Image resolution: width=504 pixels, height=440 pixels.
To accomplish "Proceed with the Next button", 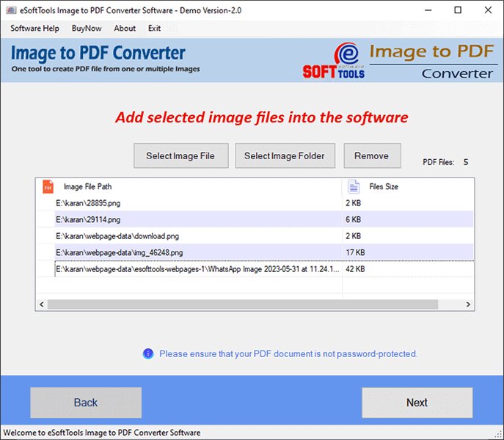I will click(x=417, y=403).
